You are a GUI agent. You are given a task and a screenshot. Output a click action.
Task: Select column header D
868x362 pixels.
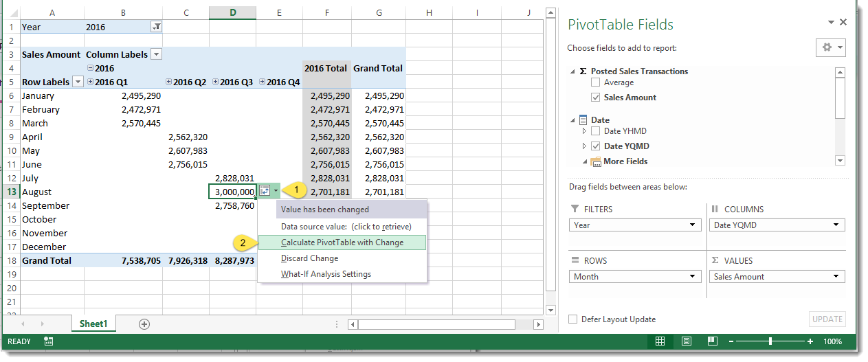(232, 12)
